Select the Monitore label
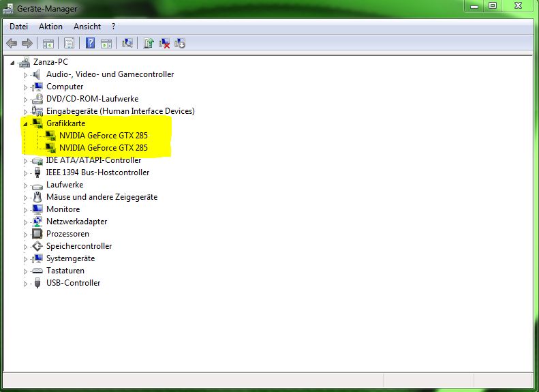This screenshot has height=392, width=539. pyautogui.click(x=63, y=209)
